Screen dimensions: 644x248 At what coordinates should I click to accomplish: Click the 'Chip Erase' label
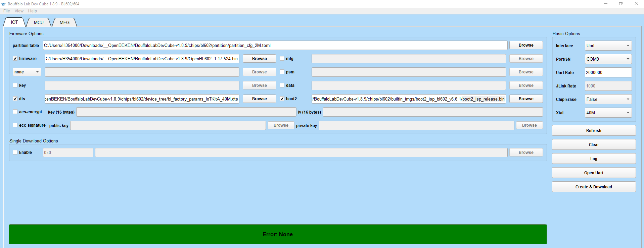tap(566, 100)
